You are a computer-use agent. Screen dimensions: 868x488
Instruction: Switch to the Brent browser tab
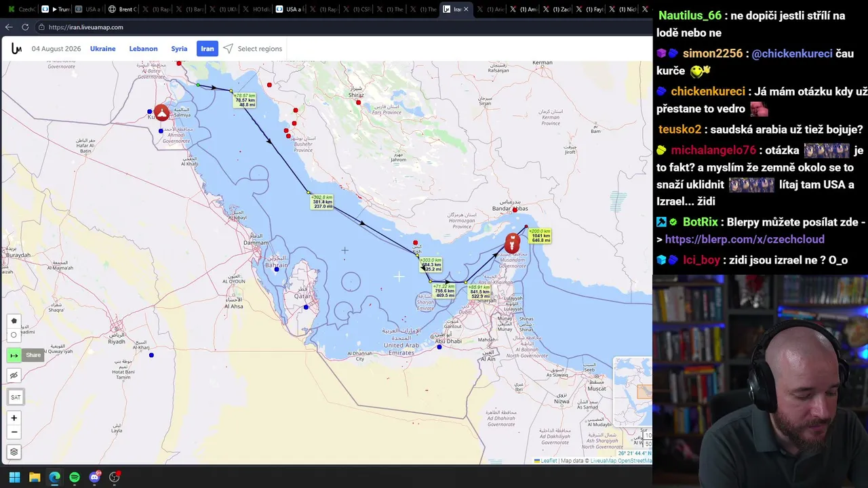[122, 9]
